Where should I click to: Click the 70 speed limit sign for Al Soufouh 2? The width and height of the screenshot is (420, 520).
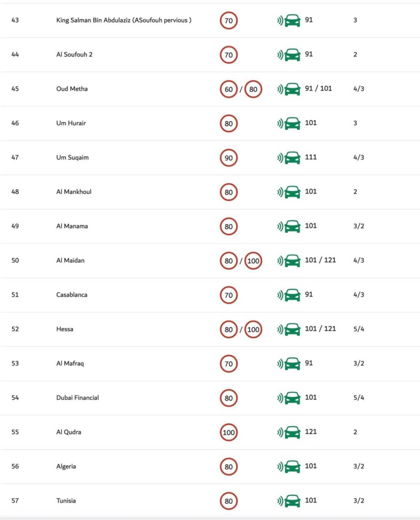(x=228, y=55)
